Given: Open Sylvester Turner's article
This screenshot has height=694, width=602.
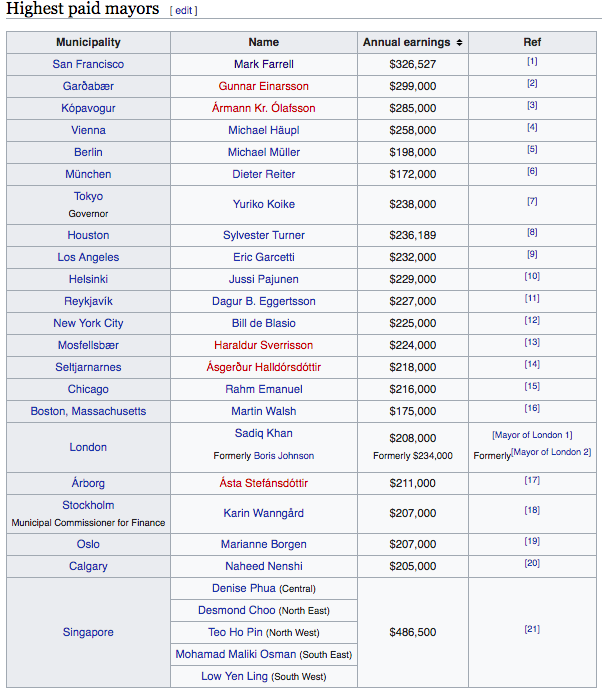Looking at the screenshot, I should (264, 235).
